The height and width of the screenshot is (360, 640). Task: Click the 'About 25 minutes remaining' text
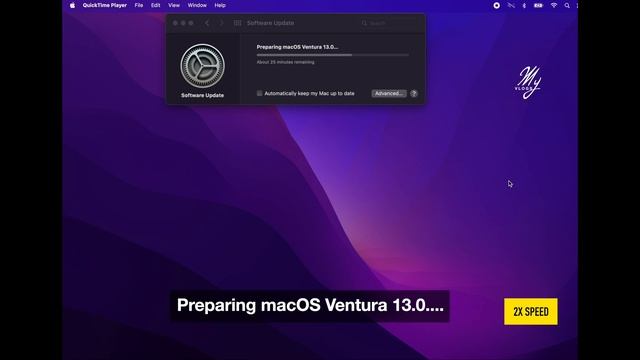point(285,62)
